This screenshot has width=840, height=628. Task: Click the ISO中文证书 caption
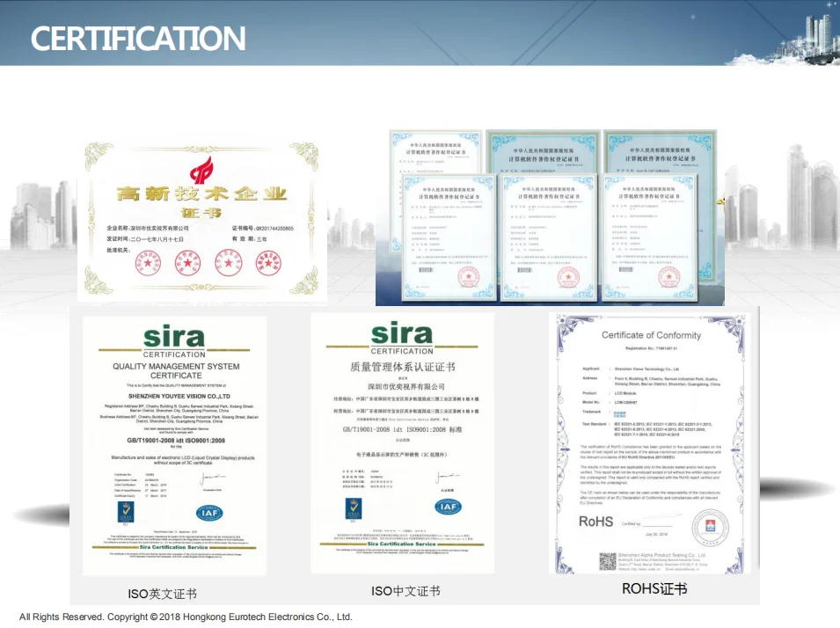(405, 591)
